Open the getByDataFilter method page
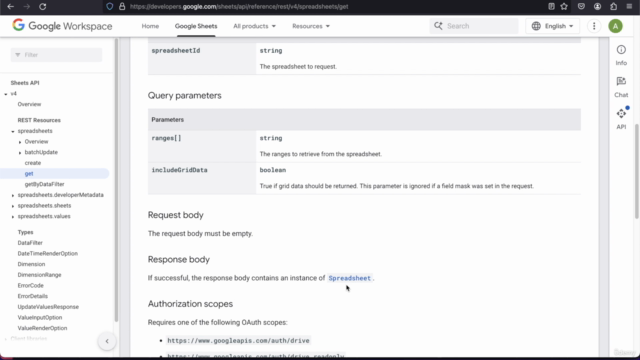The height and width of the screenshot is (360, 640). pyautogui.click(x=44, y=184)
